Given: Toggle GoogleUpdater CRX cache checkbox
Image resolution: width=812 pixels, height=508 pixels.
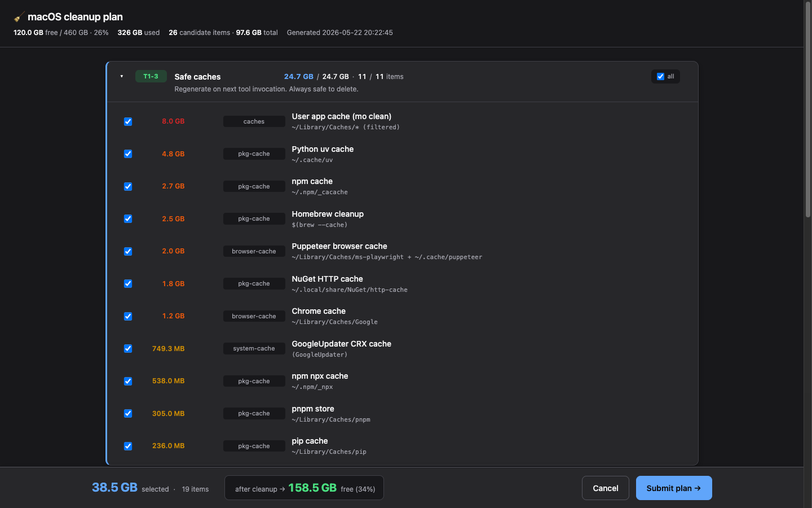Looking at the screenshot, I should (x=128, y=349).
